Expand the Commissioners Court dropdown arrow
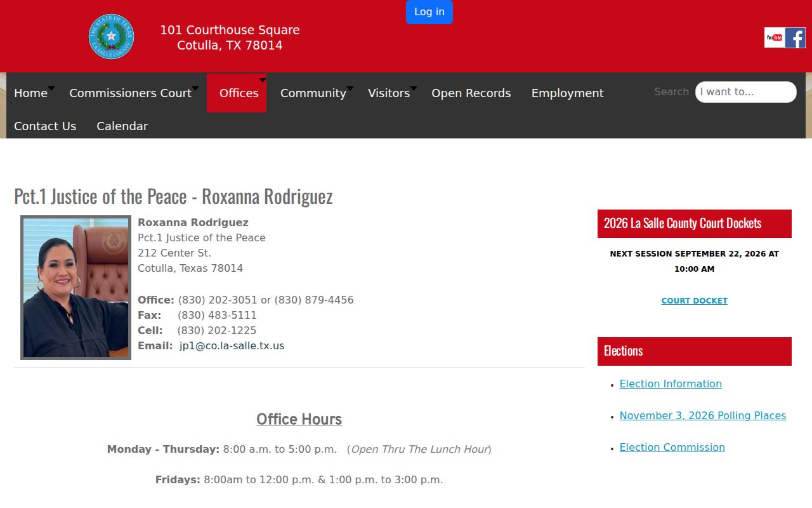This screenshot has width=812, height=508. tap(195, 88)
